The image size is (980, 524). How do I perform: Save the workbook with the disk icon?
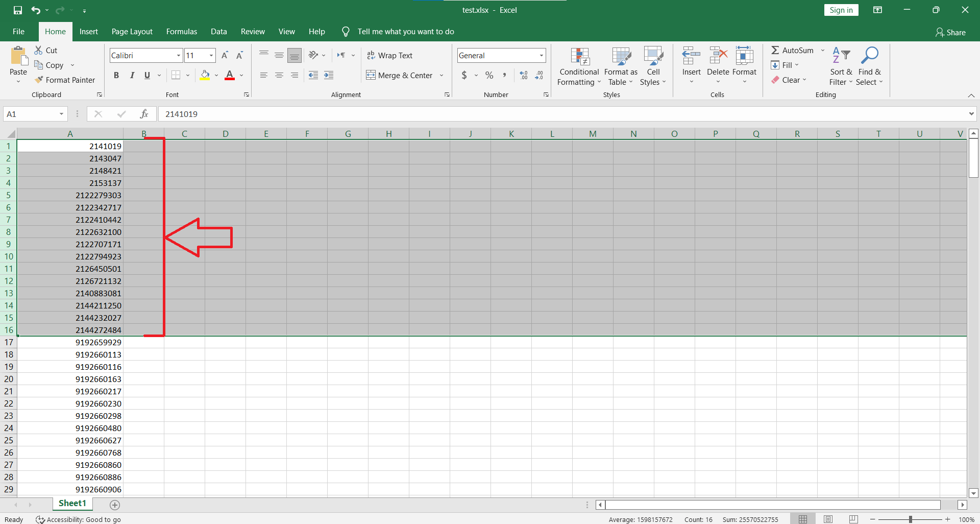click(18, 10)
